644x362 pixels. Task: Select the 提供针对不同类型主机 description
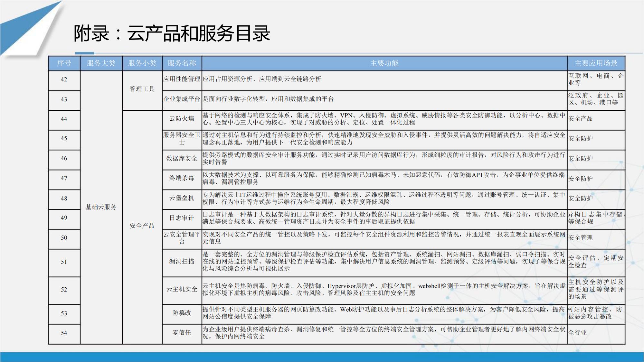[x=384, y=313]
